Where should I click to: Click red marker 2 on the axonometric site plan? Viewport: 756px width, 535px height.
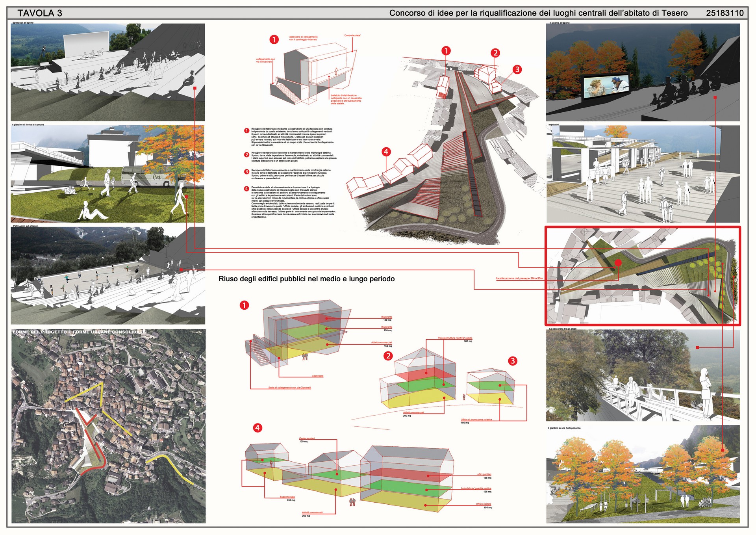pos(495,53)
